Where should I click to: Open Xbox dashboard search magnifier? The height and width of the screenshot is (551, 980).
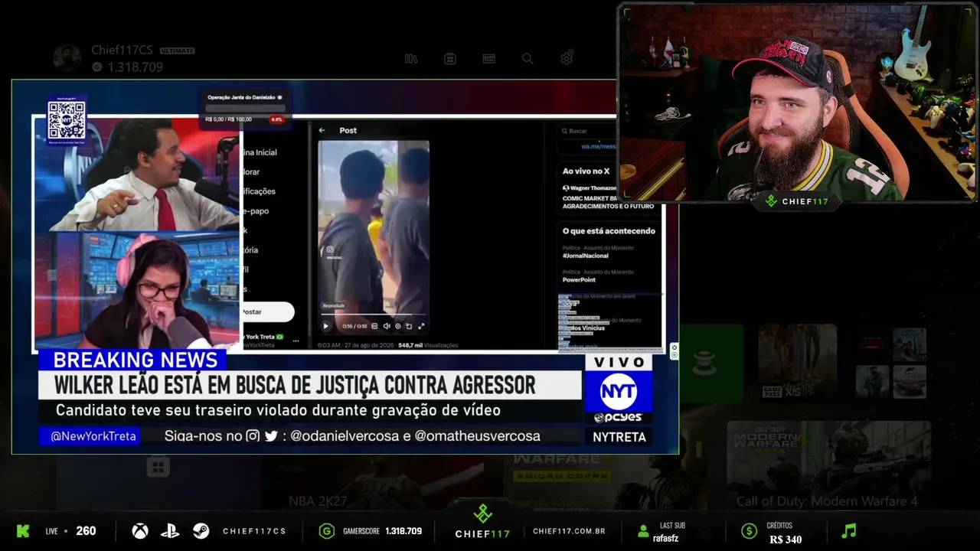pos(528,59)
